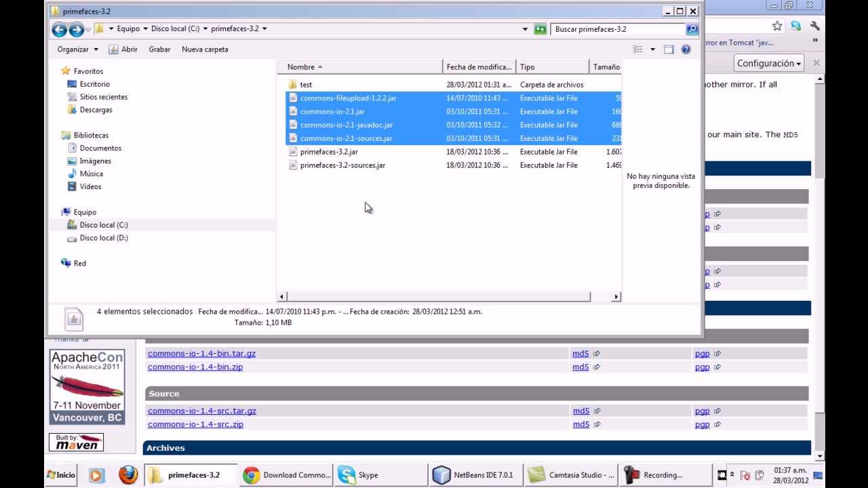This screenshot has width=868, height=488.
Task: Open the Imágenes library
Action: click(x=95, y=161)
